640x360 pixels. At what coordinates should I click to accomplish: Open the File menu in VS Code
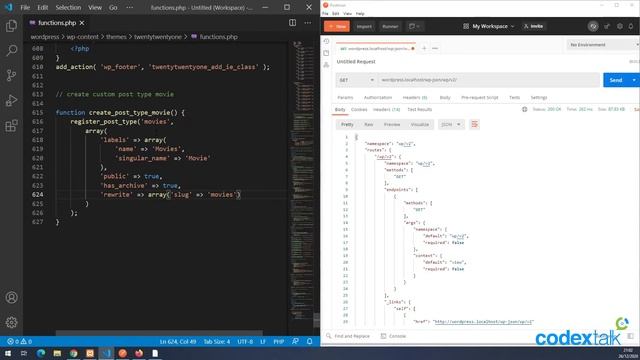[25, 7]
